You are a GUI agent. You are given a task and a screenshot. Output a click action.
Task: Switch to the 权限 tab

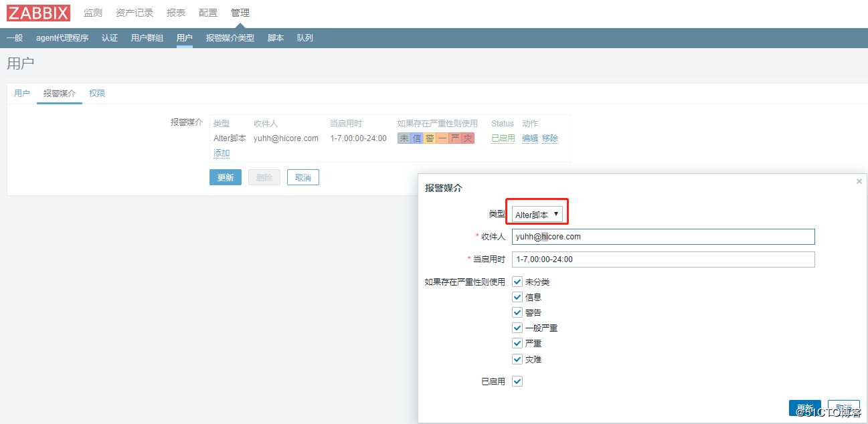click(x=97, y=94)
